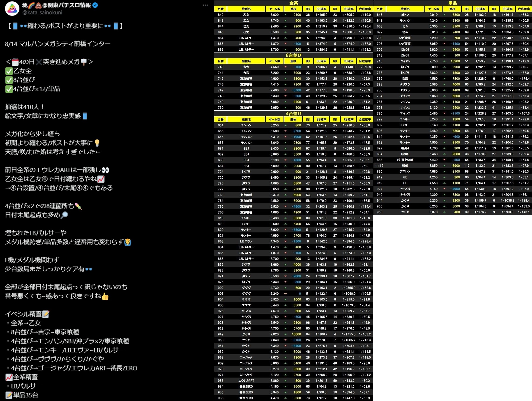
Task: Click the green checkmark beside 8台並び
Action: pos(9,80)
